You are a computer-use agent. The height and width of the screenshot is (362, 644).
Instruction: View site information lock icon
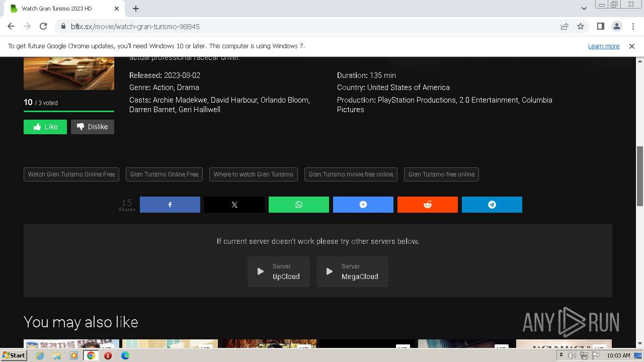coord(63,26)
